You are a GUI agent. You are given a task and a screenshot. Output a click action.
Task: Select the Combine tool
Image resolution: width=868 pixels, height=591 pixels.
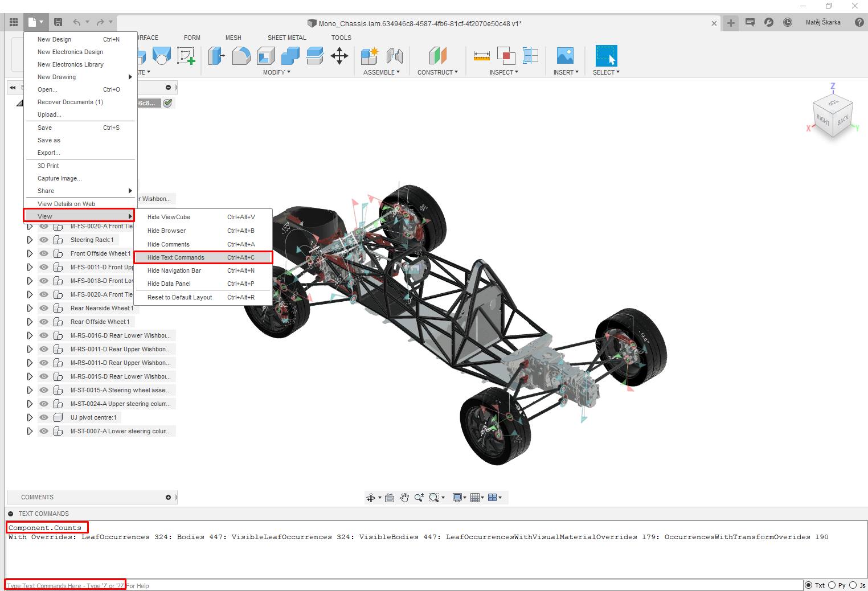290,56
